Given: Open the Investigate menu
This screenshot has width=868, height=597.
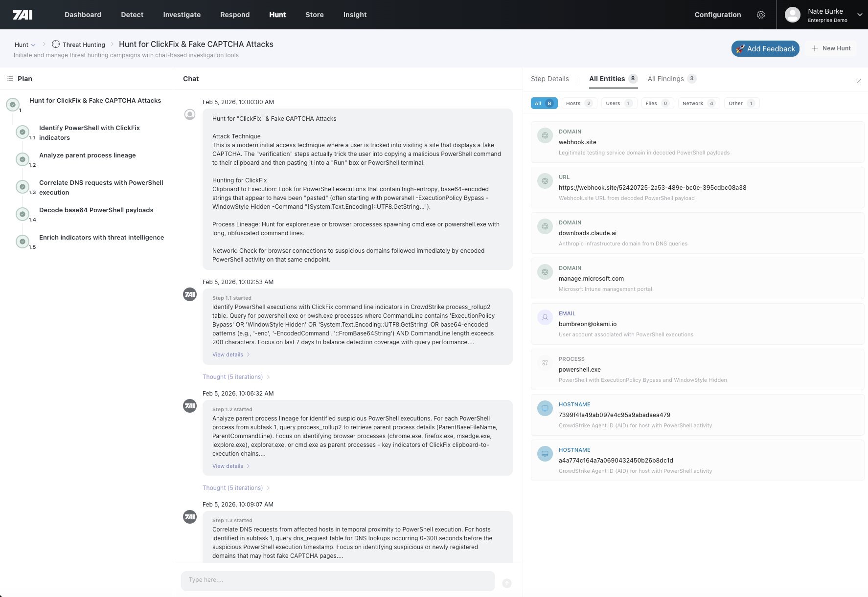Looking at the screenshot, I should [182, 15].
